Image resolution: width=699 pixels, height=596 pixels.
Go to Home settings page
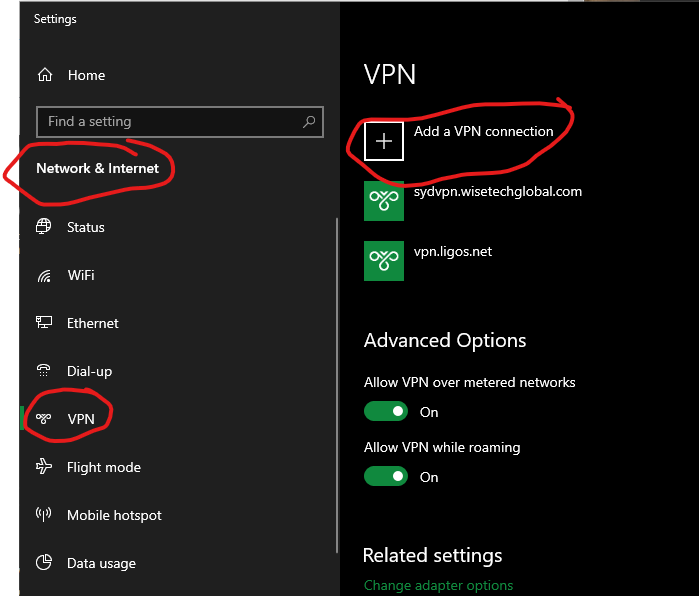pos(86,75)
